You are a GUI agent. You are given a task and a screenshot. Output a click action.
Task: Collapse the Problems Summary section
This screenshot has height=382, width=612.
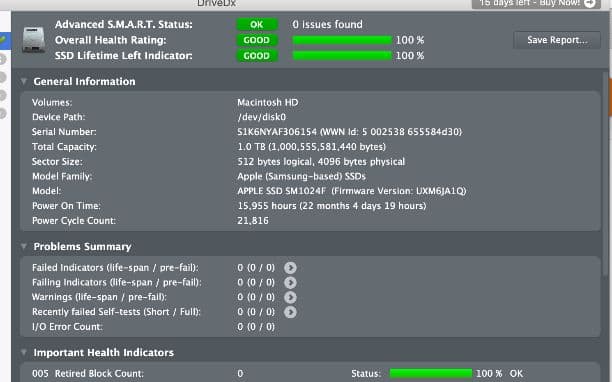[24, 246]
